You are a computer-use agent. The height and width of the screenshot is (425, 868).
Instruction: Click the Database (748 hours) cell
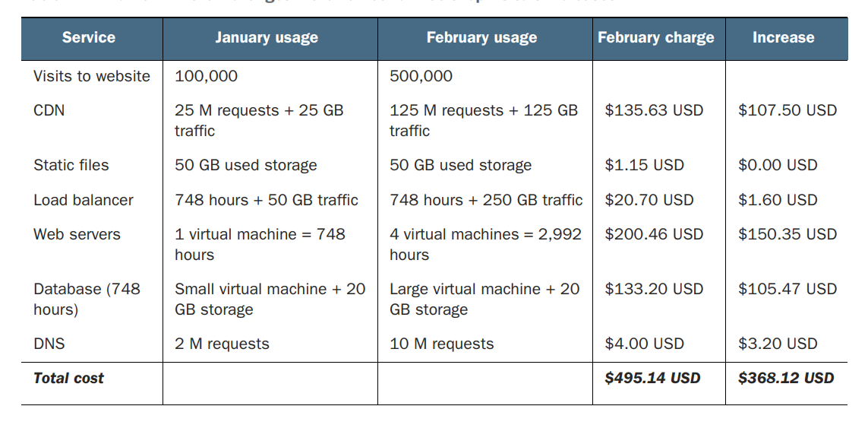[x=87, y=299]
